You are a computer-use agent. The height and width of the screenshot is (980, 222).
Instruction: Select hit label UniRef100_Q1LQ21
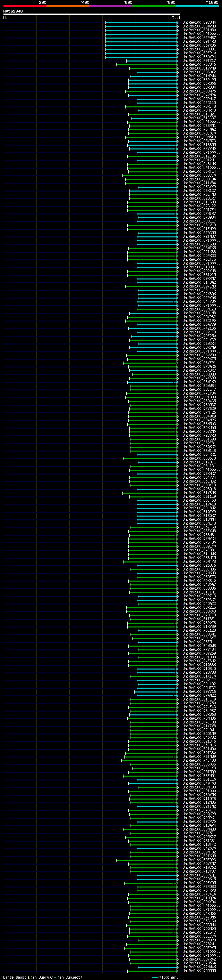click(199, 114)
